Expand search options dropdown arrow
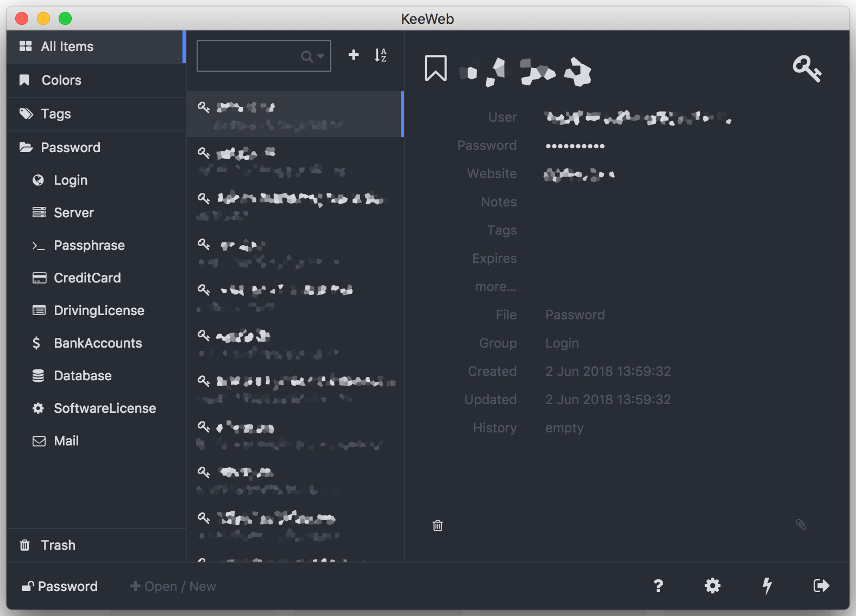The image size is (856, 616). 320,56
